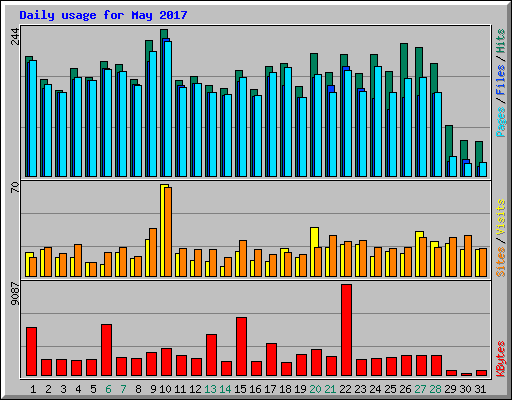Click the orange bar for day 15

(243, 258)
